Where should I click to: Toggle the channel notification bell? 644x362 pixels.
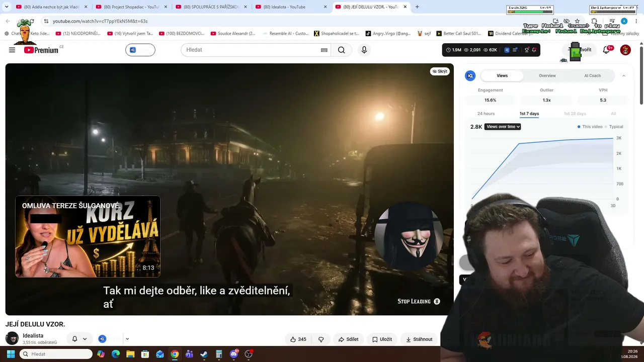click(x=74, y=339)
